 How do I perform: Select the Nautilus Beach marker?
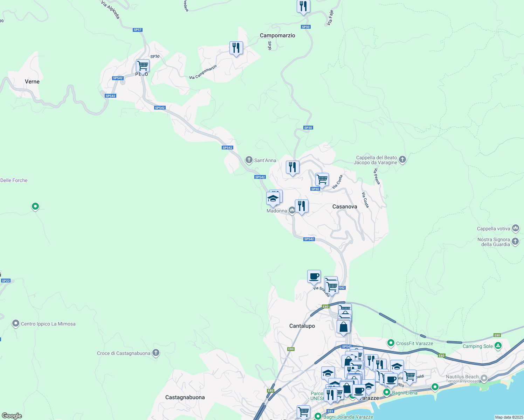(x=484, y=378)
